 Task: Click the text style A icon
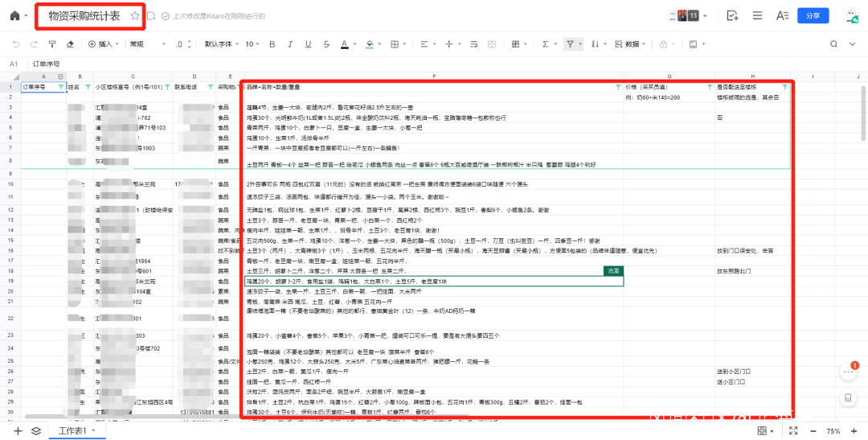click(782, 15)
